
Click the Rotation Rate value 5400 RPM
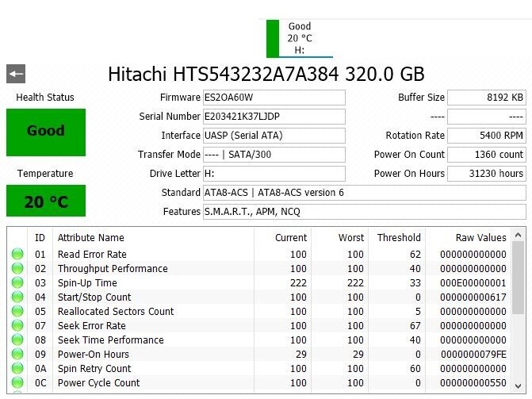coord(487,136)
